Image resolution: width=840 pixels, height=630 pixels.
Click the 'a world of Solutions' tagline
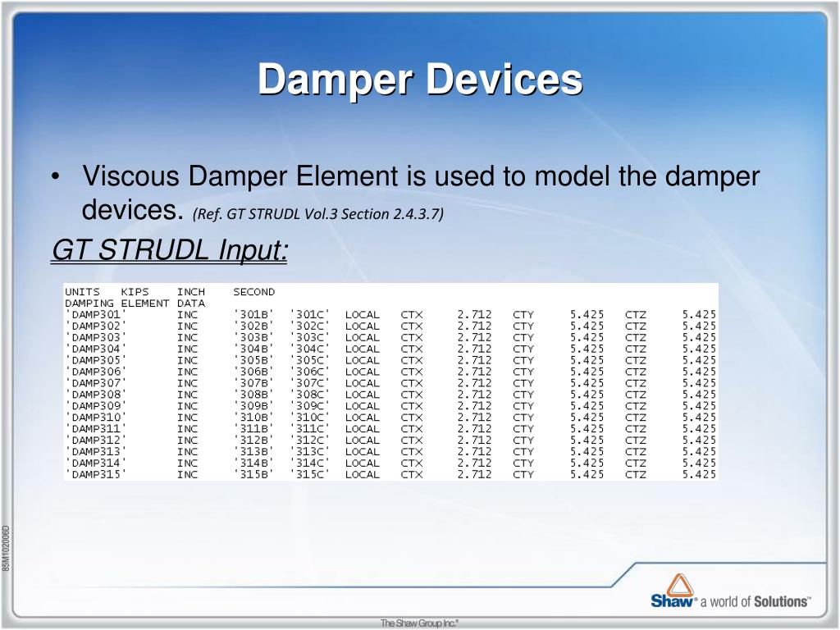click(756, 601)
